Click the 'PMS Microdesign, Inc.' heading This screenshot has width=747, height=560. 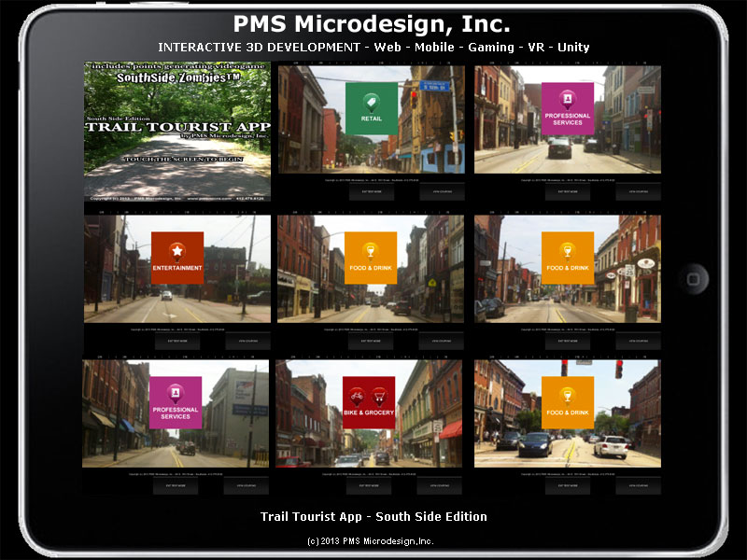(x=372, y=24)
